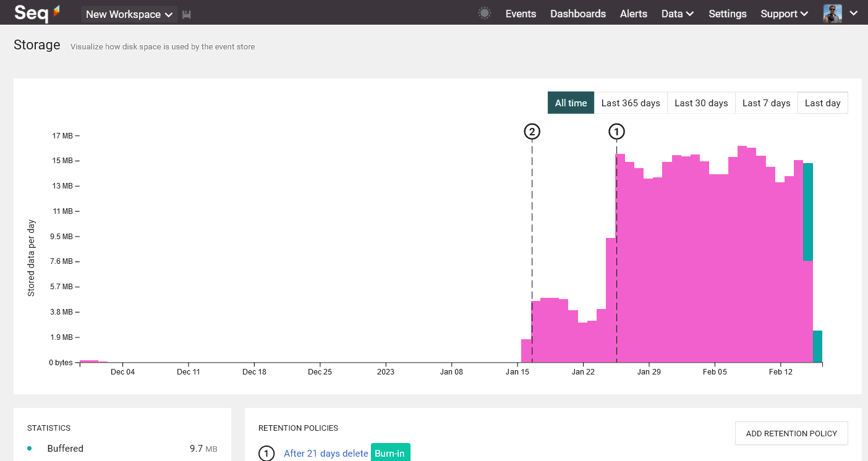Click the Burn-in tag on the retention policy
Viewport: 868px width, 461px height.
389,453
